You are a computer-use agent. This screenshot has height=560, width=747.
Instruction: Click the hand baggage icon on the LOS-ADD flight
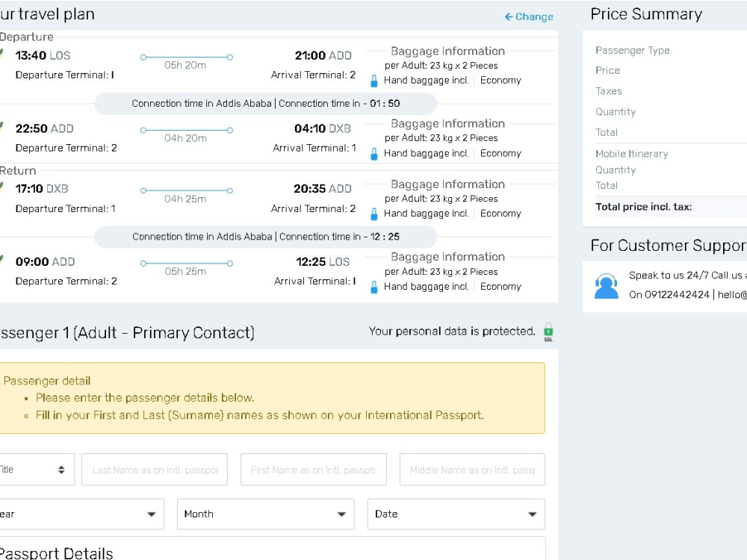pyautogui.click(x=373, y=81)
